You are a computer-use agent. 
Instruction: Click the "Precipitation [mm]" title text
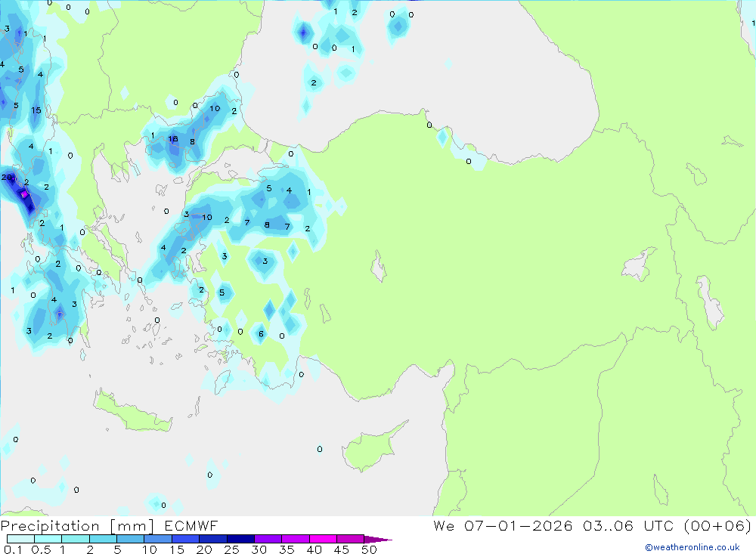click(77, 525)
